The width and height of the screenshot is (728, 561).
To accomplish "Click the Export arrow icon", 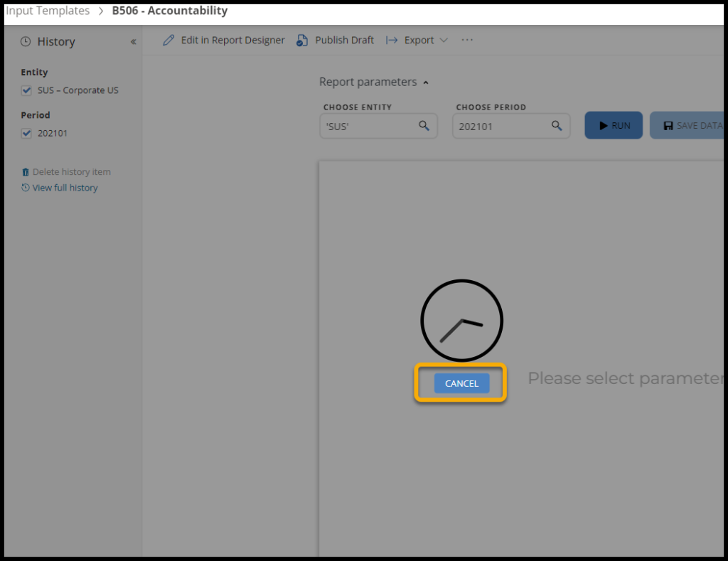I will point(392,41).
